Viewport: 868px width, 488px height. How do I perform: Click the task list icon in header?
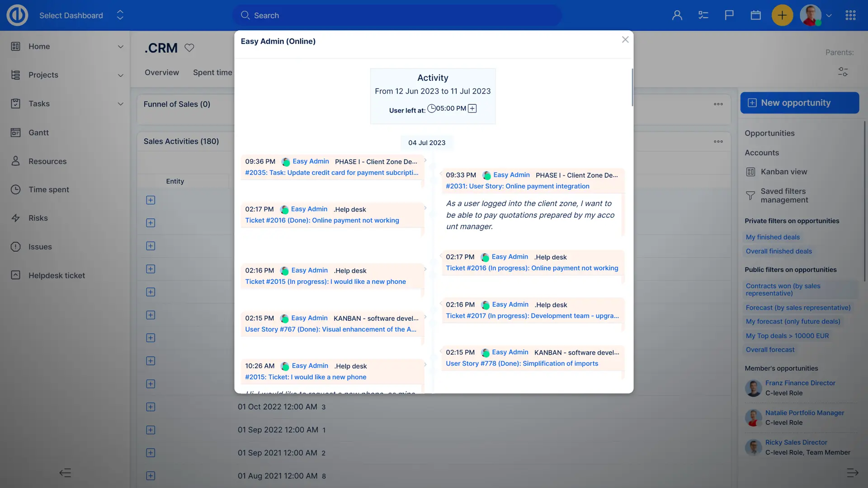703,15
